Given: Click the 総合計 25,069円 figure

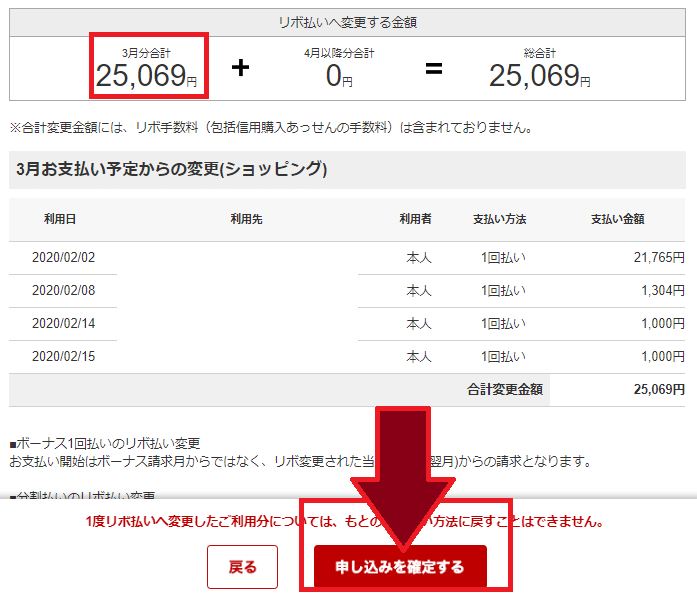Looking at the screenshot, I should point(539,75).
